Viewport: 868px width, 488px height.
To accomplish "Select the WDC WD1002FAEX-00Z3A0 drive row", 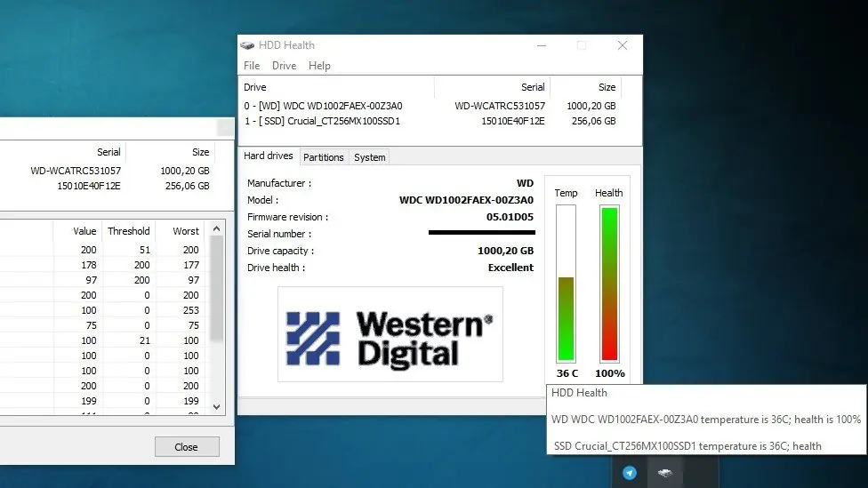I will tap(430, 106).
